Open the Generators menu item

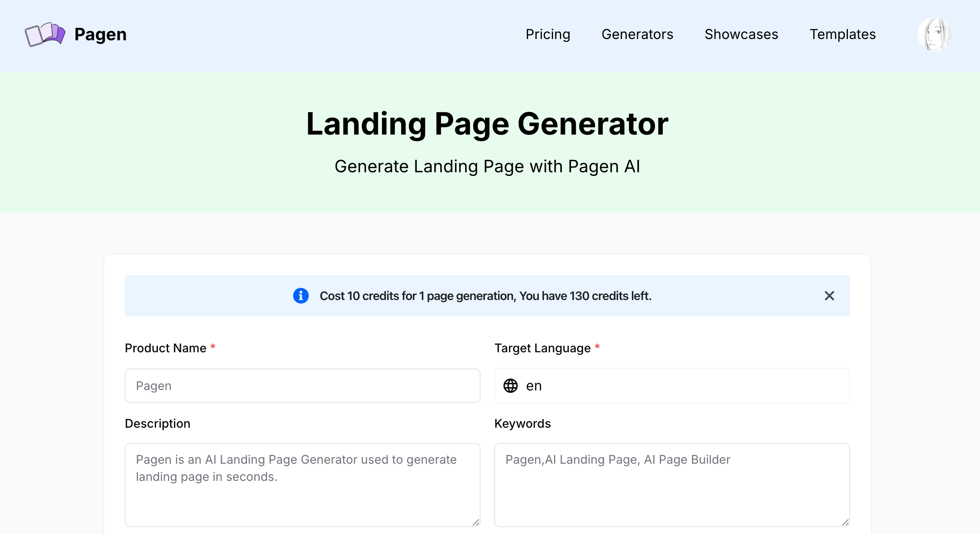[637, 34]
